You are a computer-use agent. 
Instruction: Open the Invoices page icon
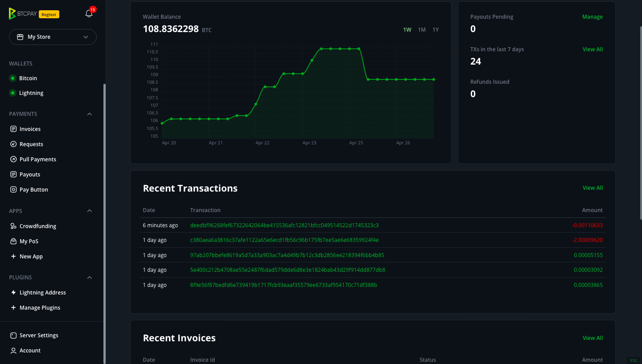[x=13, y=129]
